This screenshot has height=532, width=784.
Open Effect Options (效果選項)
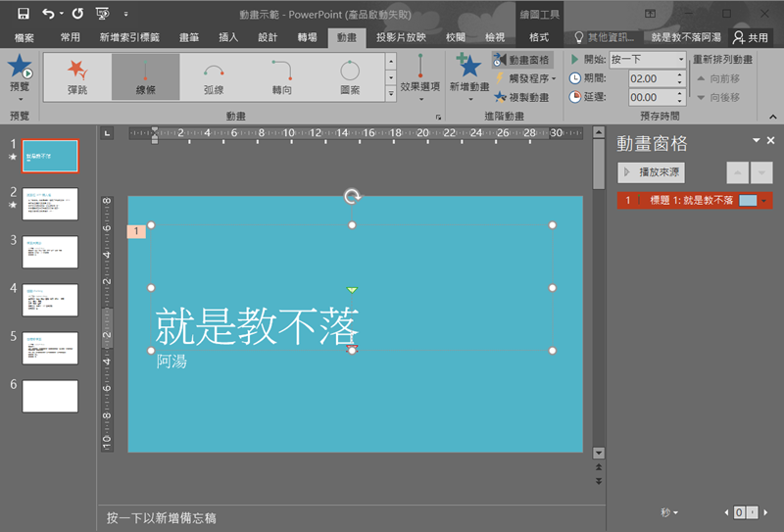(420, 76)
